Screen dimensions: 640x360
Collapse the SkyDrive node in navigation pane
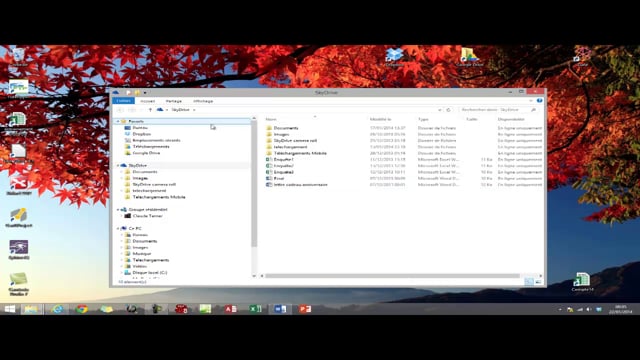click(118, 165)
